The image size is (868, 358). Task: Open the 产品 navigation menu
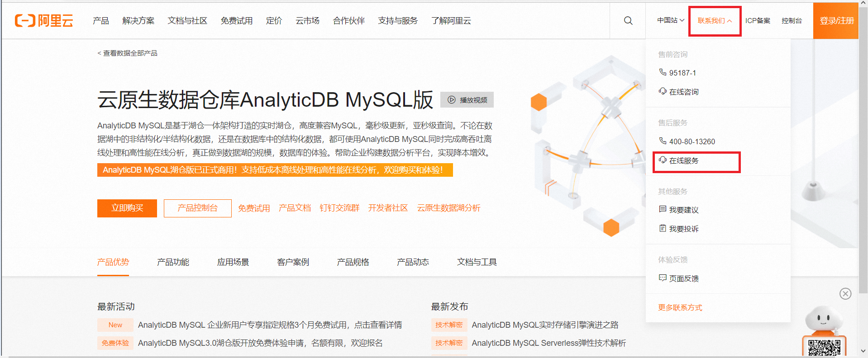(100, 21)
